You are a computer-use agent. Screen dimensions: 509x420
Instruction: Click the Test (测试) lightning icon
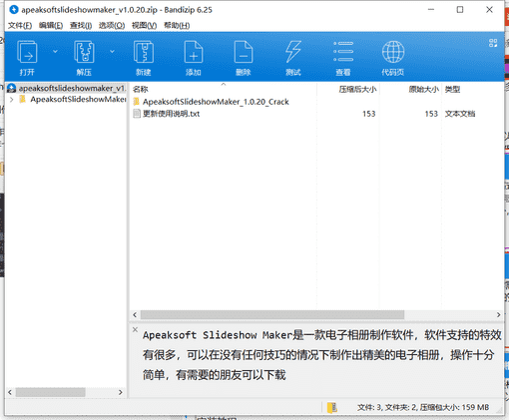click(x=293, y=52)
